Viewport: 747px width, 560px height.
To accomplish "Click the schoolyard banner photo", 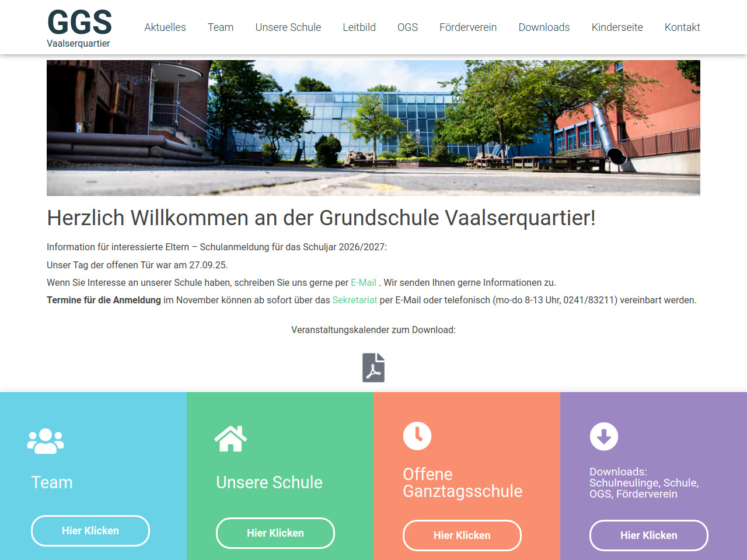I will [373, 128].
